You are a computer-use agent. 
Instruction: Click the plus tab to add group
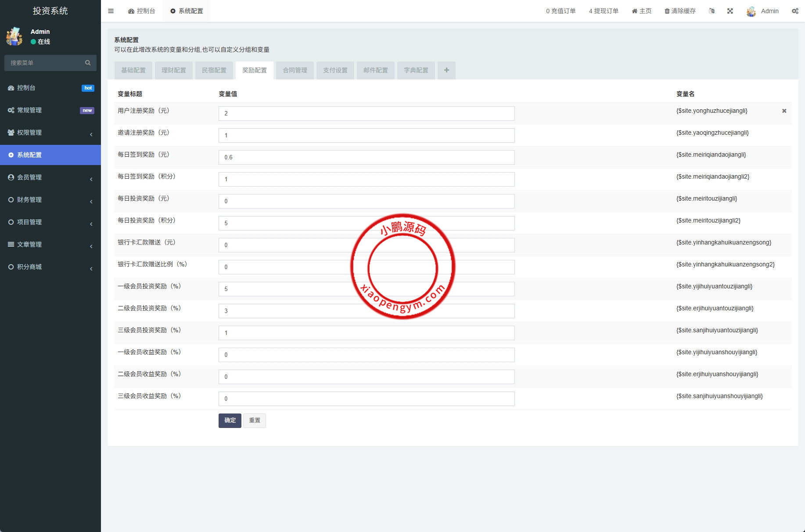[x=446, y=70]
